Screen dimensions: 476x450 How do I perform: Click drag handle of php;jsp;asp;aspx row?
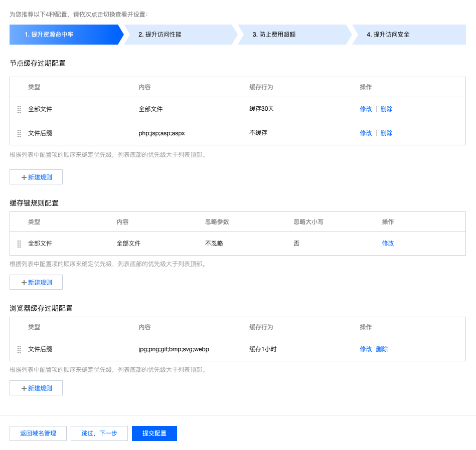click(19, 133)
